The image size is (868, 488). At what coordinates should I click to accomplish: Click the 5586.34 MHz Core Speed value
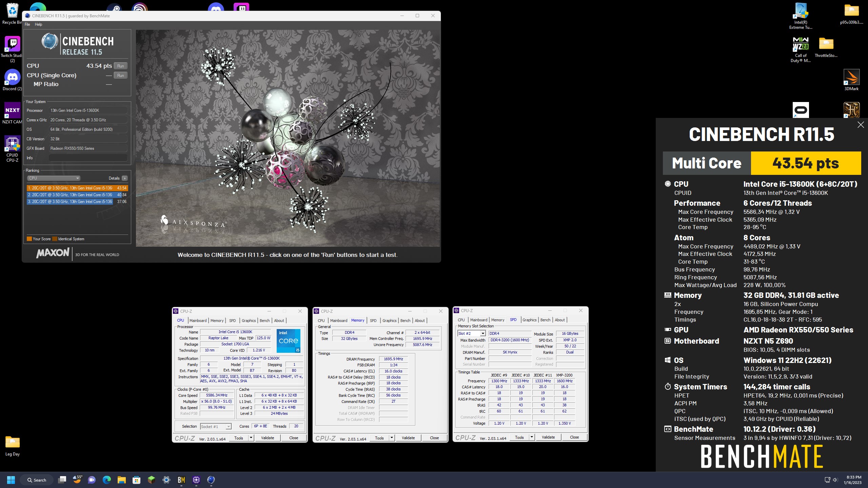click(x=217, y=395)
